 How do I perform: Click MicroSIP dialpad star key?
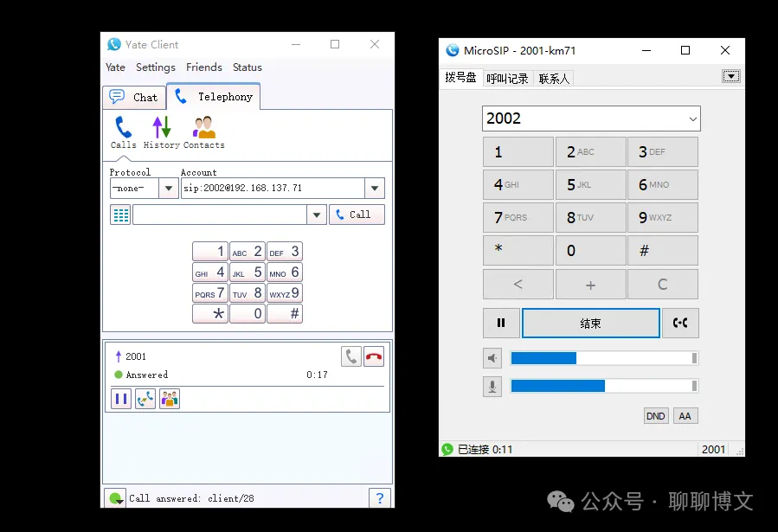click(518, 250)
